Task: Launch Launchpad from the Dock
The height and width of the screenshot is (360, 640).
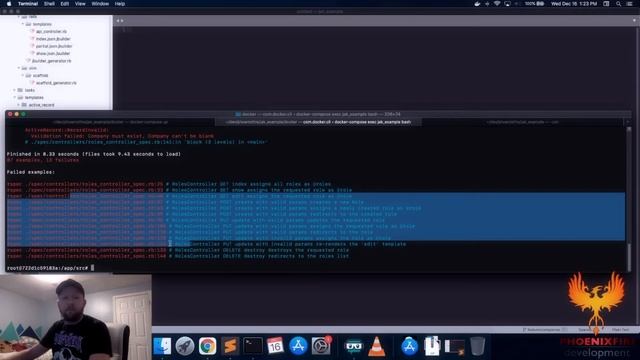Action: tap(185, 346)
